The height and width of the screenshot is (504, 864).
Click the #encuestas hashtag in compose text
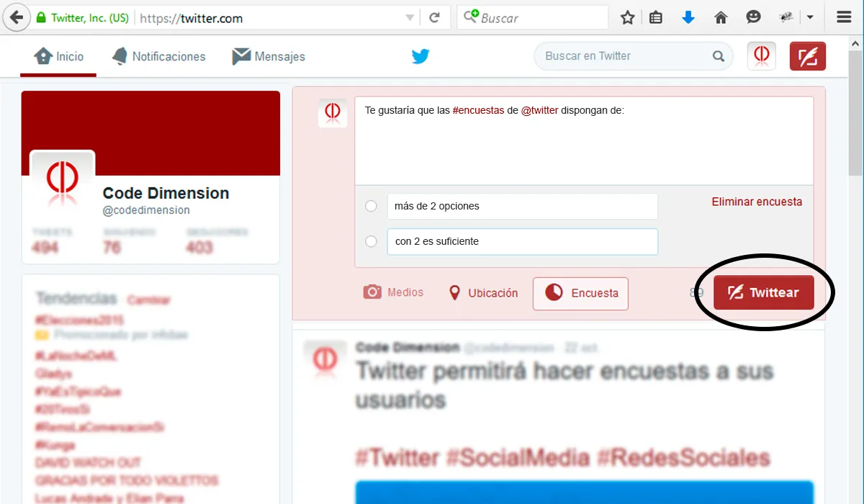click(478, 111)
